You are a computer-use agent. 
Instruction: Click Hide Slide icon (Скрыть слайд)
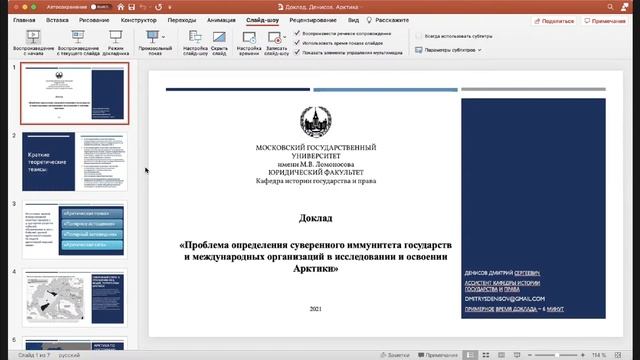[219, 37]
